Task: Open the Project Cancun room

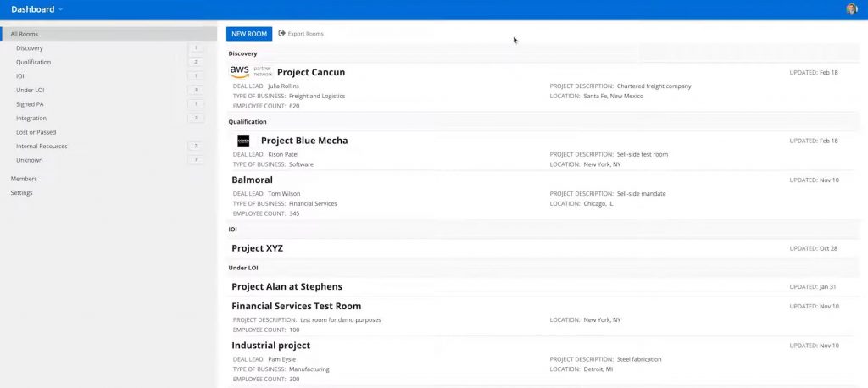Action: coord(310,73)
